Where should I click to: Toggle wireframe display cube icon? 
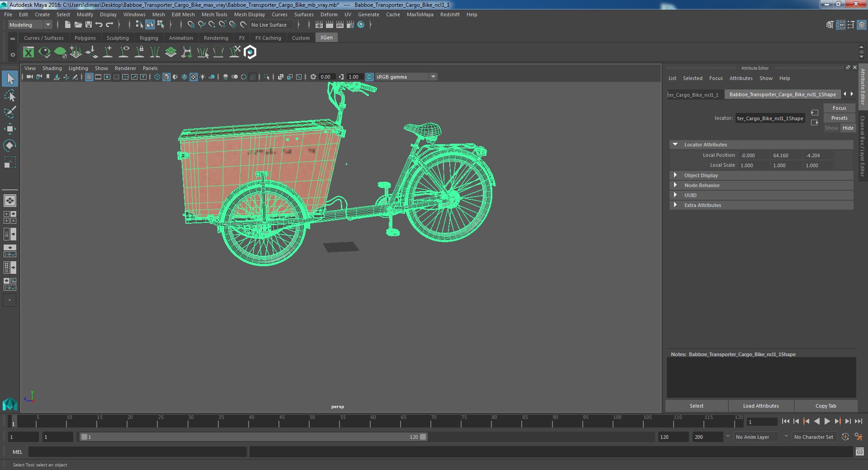click(157, 77)
